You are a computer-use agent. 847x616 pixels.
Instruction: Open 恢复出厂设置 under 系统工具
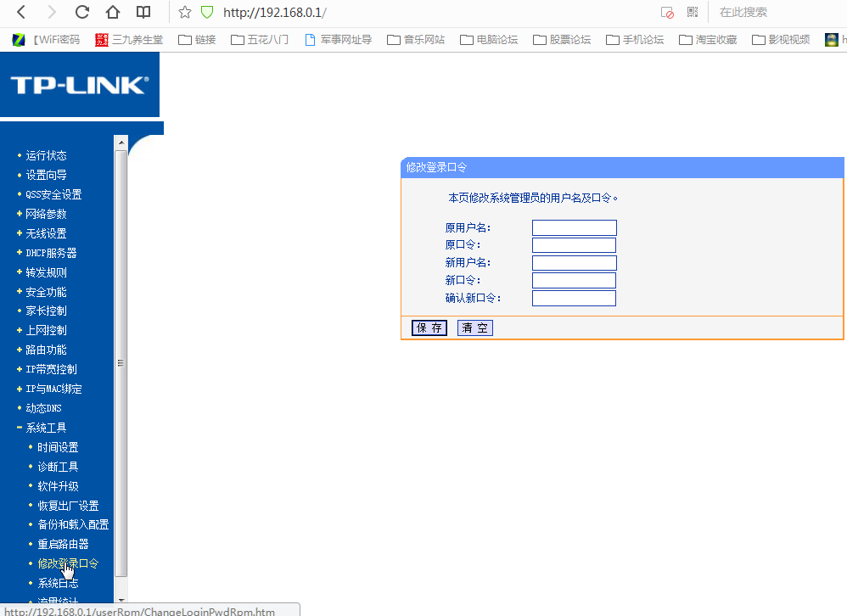point(68,506)
